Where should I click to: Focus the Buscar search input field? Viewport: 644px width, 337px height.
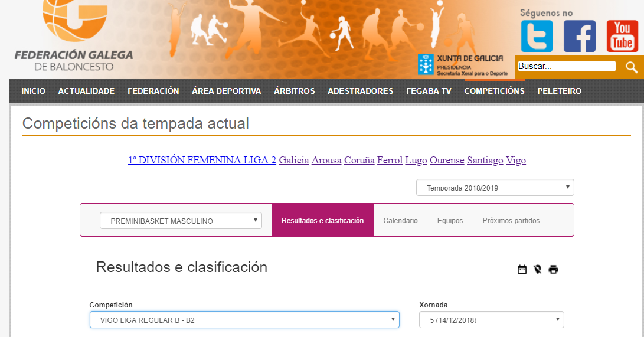click(x=566, y=67)
